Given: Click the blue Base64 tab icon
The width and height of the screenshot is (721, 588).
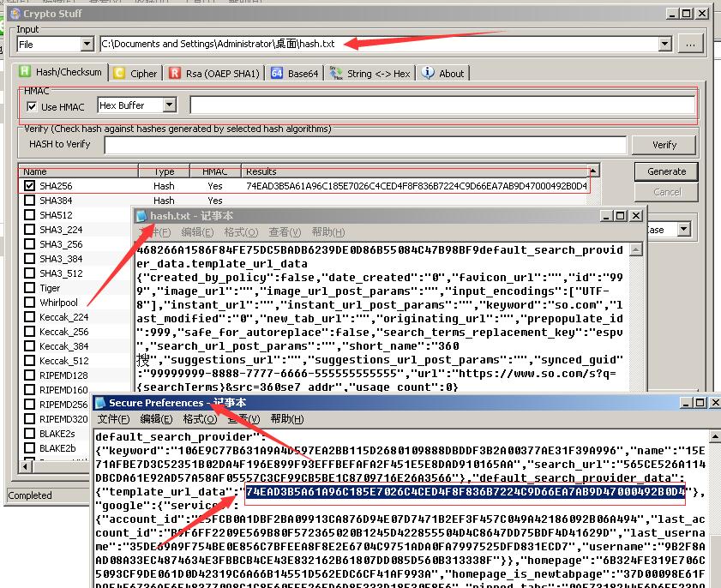Looking at the screenshot, I should click(277, 73).
